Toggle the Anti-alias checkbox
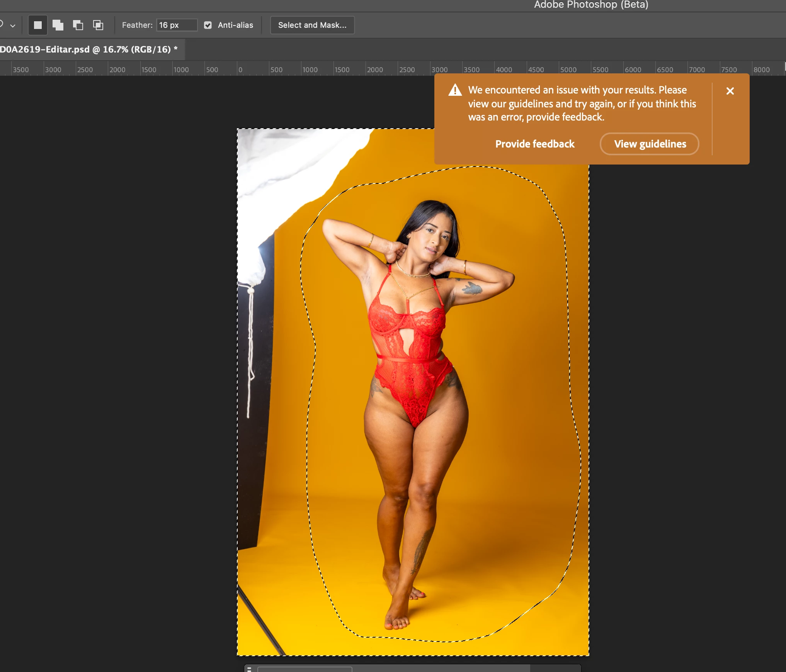This screenshot has width=786, height=672. [x=208, y=25]
